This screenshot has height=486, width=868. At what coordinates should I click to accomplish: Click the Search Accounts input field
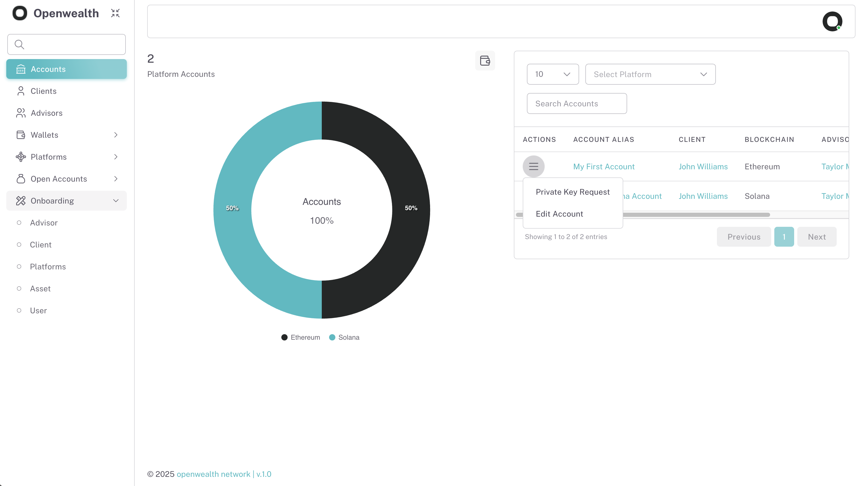pos(576,103)
